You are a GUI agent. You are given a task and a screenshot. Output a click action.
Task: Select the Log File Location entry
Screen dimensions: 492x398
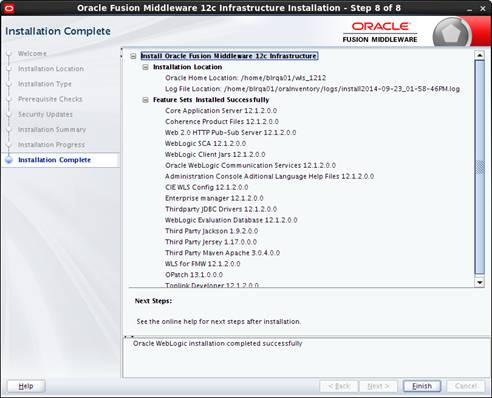(312, 89)
